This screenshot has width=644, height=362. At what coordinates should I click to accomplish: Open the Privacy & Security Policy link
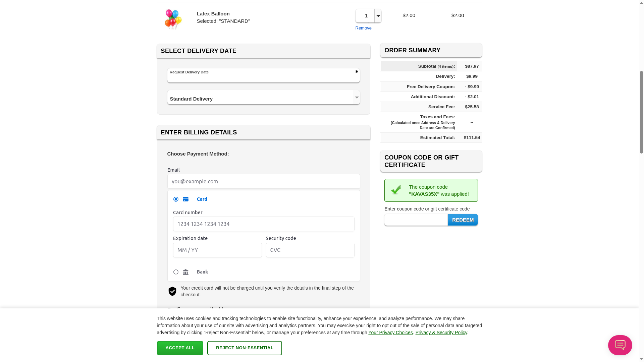click(x=441, y=333)
